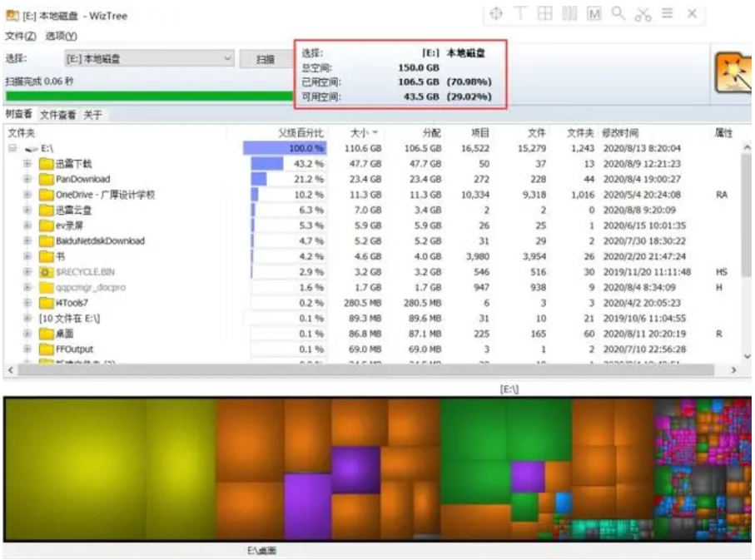Expand the 迅雷云盘 folder
This screenshot has width=755, height=560.
pyautogui.click(x=27, y=210)
